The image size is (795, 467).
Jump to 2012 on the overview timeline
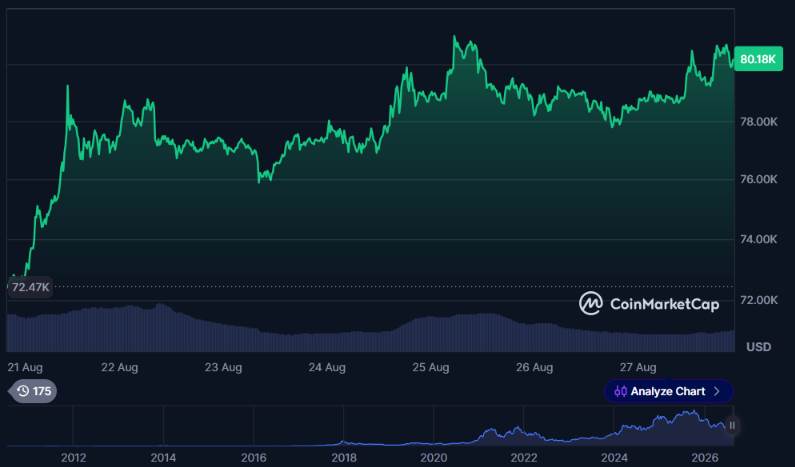click(x=73, y=458)
